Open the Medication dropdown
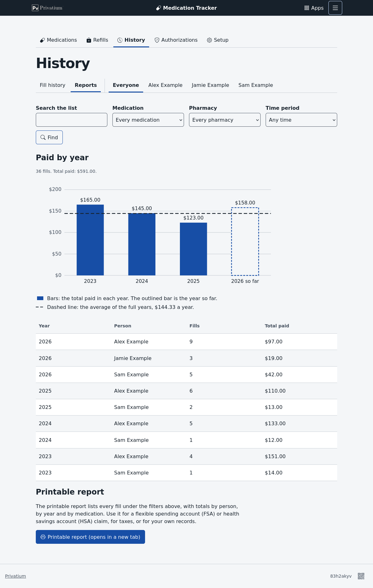373x588 pixels. pos(148,120)
